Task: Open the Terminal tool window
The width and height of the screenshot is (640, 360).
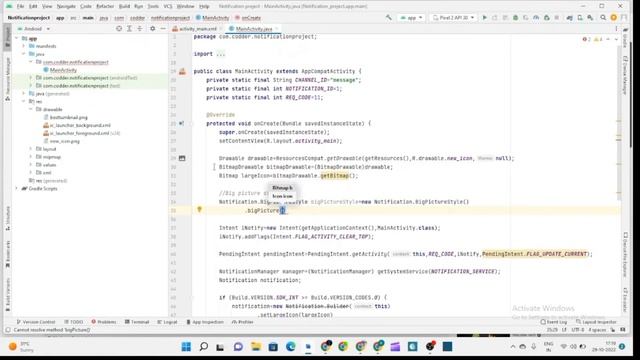Action: (137, 322)
